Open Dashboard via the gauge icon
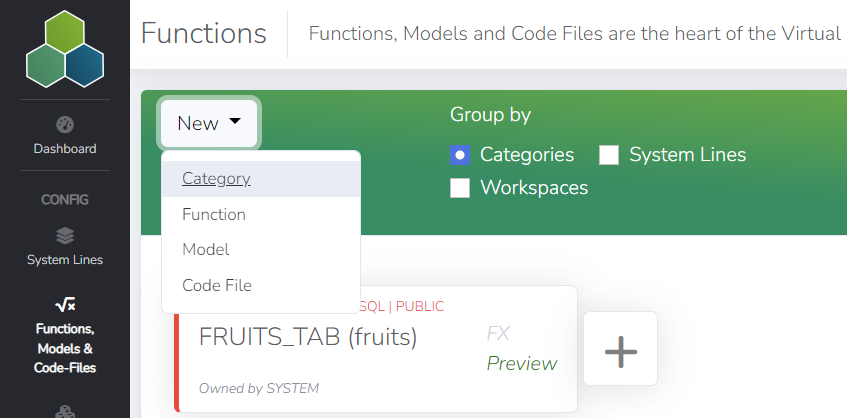The image size is (847, 418). pos(65,125)
